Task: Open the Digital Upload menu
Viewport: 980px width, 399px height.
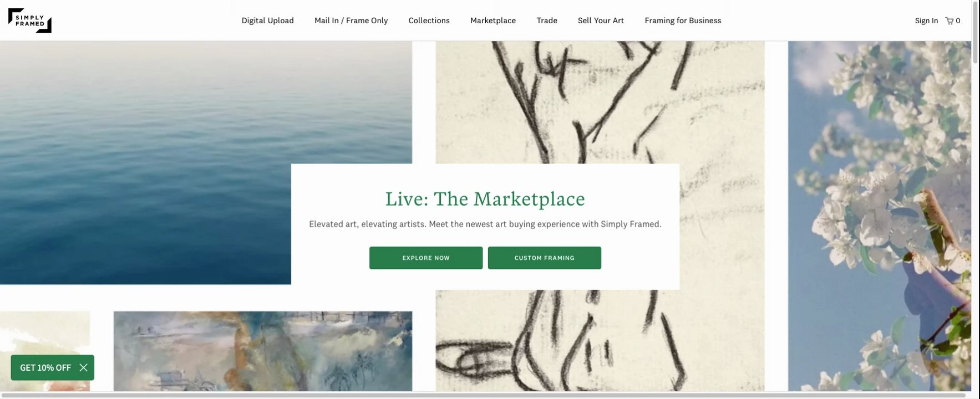Action: point(268,21)
